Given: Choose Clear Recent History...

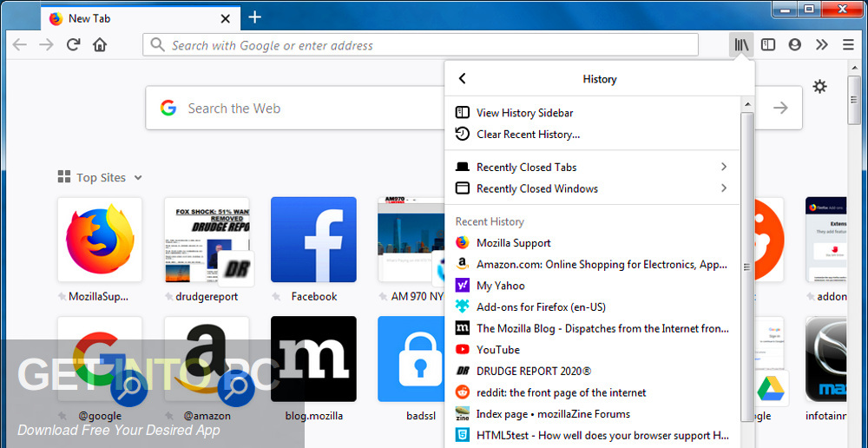Looking at the screenshot, I should click(592, 134).
